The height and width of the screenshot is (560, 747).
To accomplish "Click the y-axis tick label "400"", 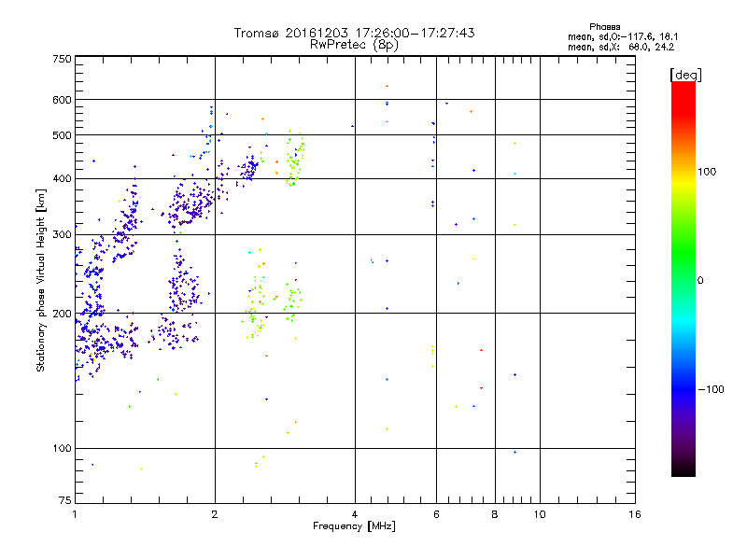I will click(x=62, y=178).
